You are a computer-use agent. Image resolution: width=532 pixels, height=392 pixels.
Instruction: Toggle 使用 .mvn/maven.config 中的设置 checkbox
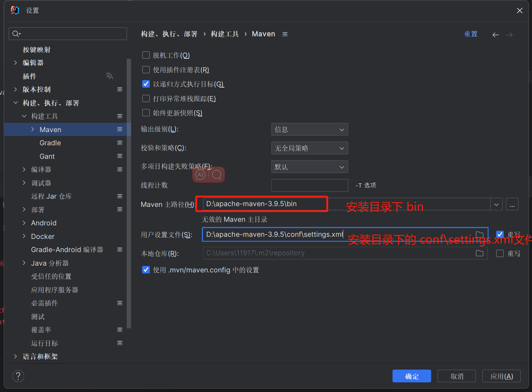pos(146,270)
